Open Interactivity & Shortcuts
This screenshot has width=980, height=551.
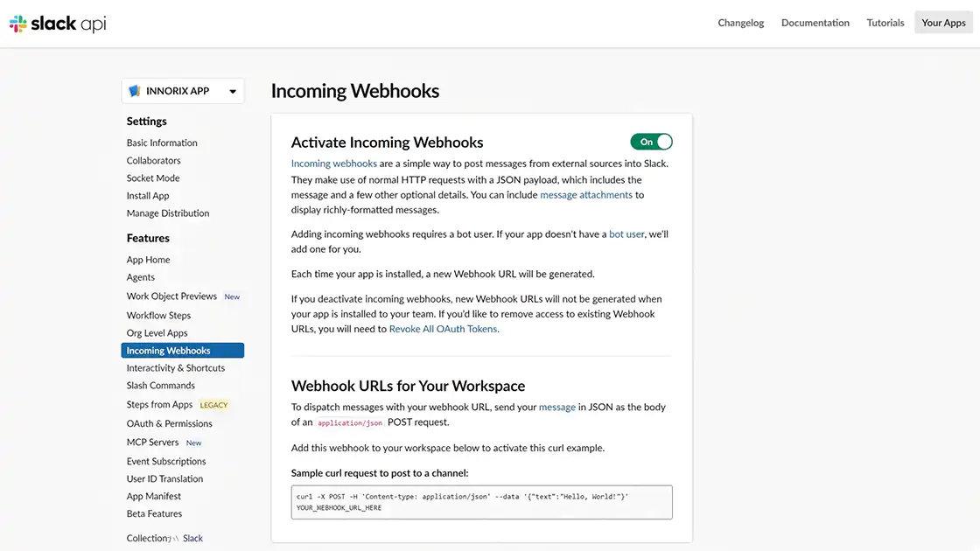176,368
